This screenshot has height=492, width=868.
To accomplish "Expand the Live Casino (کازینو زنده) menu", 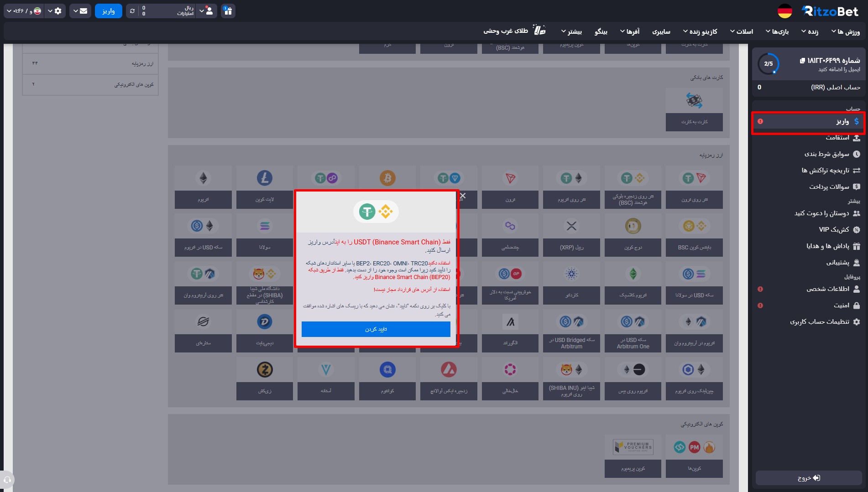I will pyautogui.click(x=700, y=31).
